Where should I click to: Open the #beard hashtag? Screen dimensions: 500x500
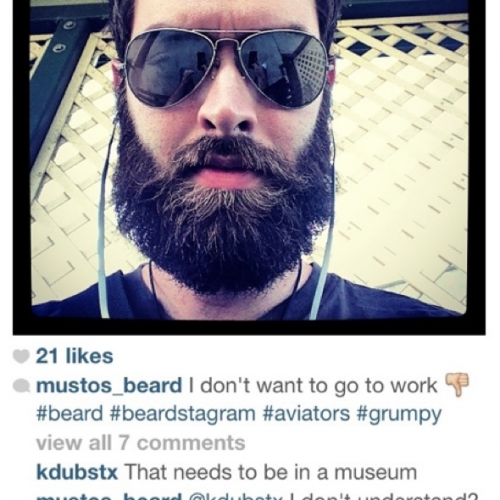pyautogui.click(x=70, y=414)
